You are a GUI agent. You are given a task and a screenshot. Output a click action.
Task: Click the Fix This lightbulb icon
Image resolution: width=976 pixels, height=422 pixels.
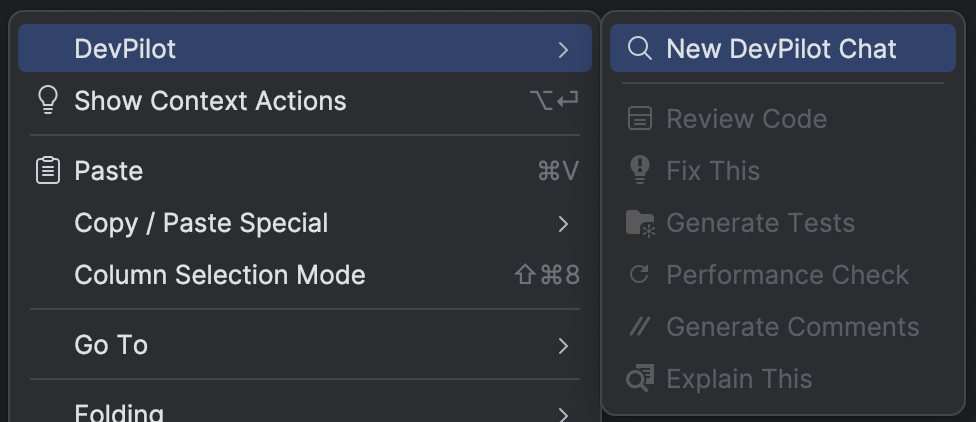[639, 170]
